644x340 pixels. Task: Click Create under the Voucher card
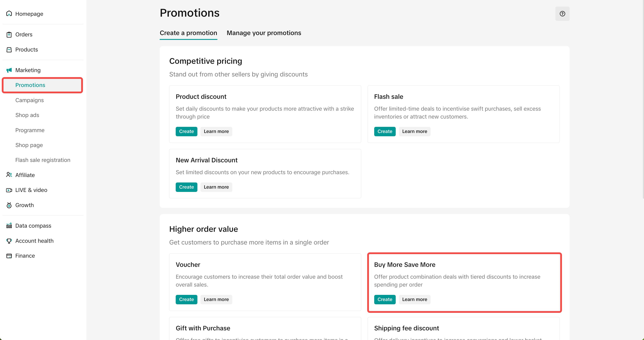click(186, 299)
